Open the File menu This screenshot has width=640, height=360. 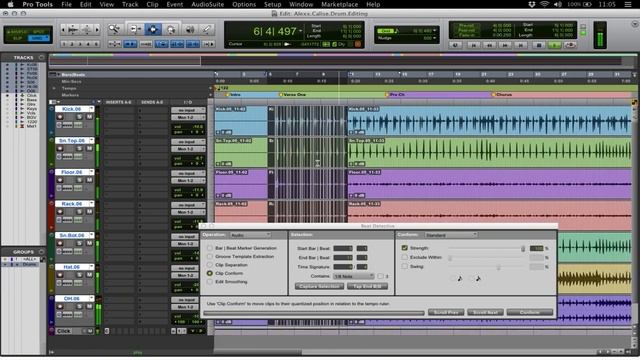(67, 4)
